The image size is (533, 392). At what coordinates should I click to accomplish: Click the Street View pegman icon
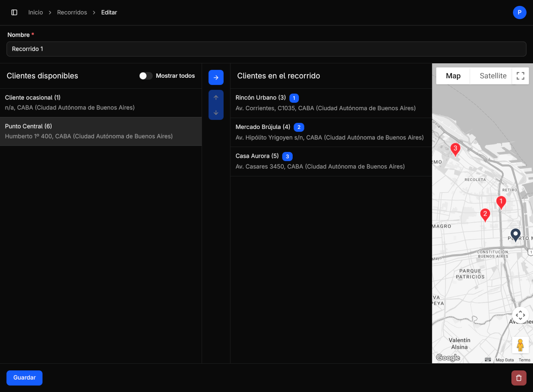coord(520,345)
